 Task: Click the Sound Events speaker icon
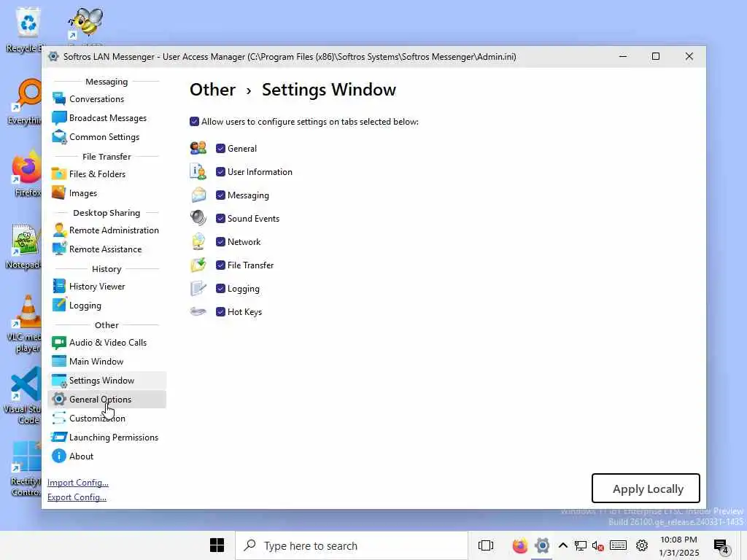coord(198,218)
